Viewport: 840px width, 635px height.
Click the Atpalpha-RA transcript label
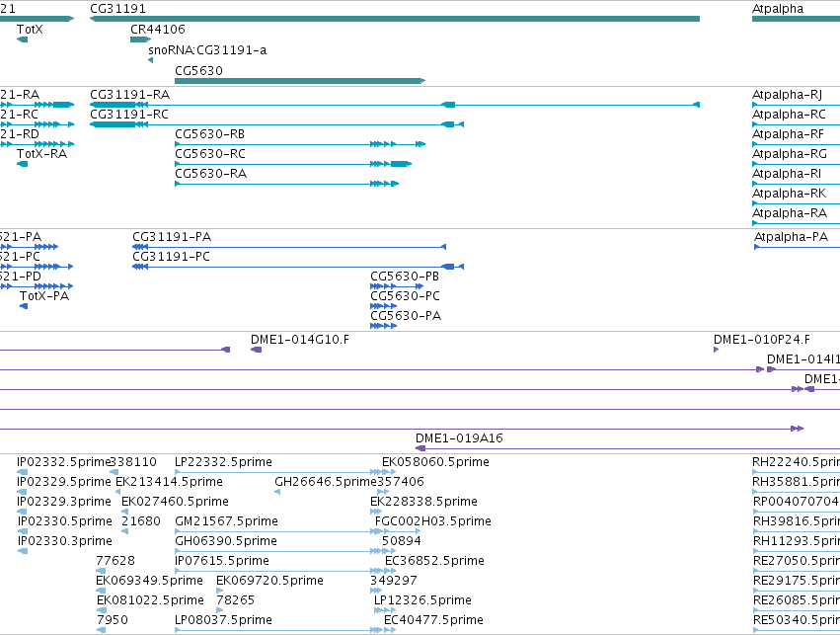[x=790, y=213]
